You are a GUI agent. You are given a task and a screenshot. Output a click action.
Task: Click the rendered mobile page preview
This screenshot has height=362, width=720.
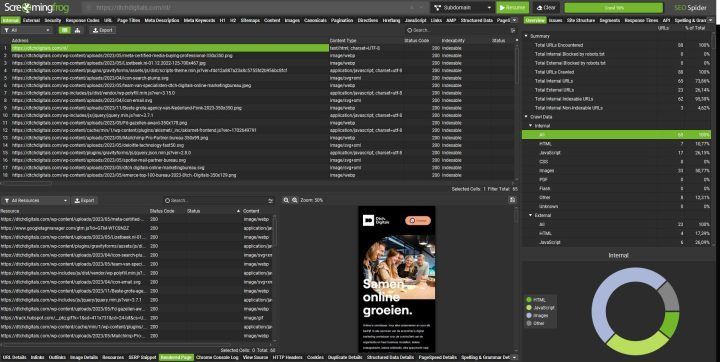396,279
